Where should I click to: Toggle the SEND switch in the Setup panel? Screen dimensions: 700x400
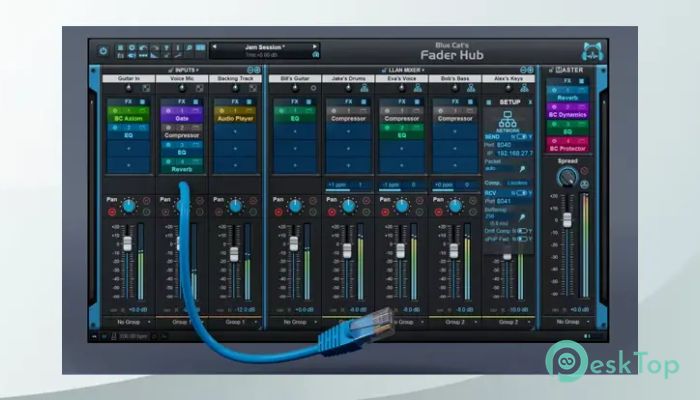pos(520,135)
